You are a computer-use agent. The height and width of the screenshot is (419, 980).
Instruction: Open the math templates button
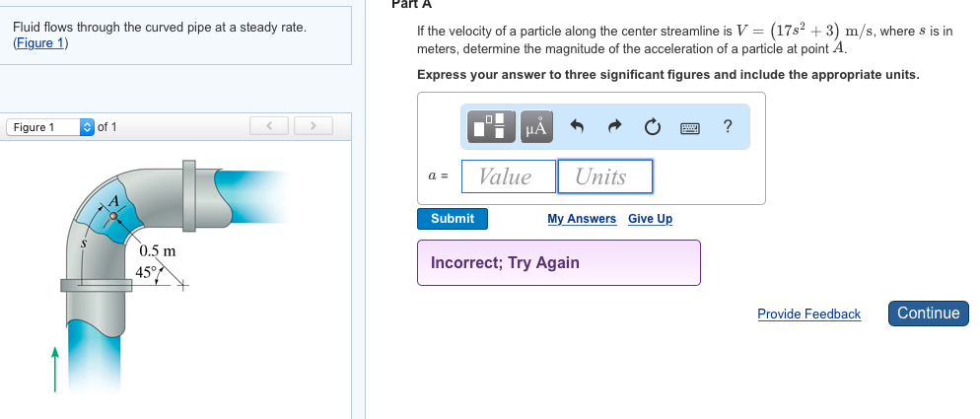(493, 126)
